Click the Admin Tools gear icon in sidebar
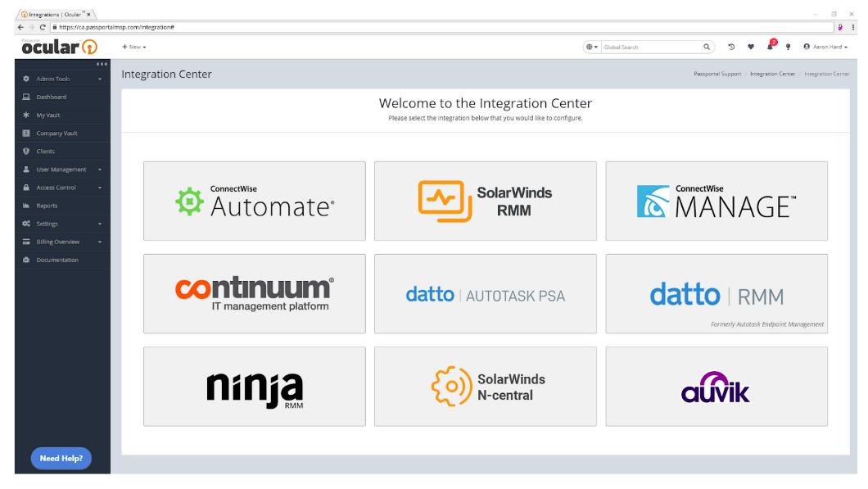Viewport: 868px width, 489px height. click(x=26, y=79)
